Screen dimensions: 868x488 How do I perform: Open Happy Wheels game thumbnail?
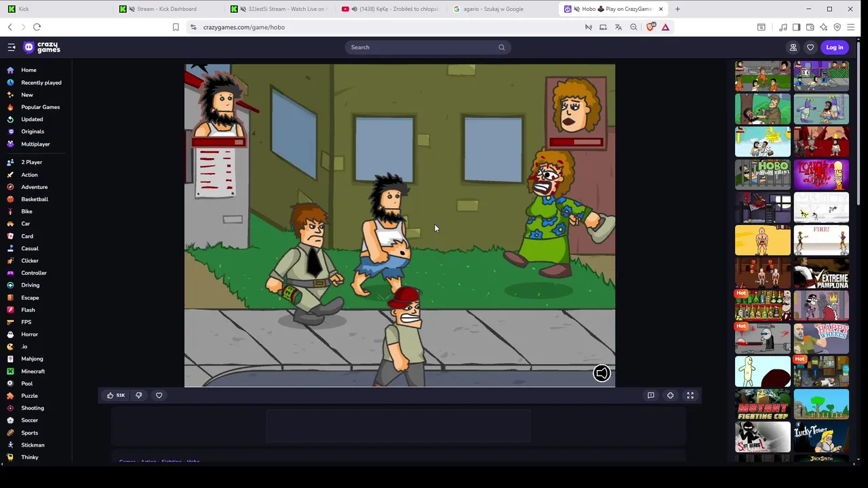pyautogui.click(x=821, y=339)
